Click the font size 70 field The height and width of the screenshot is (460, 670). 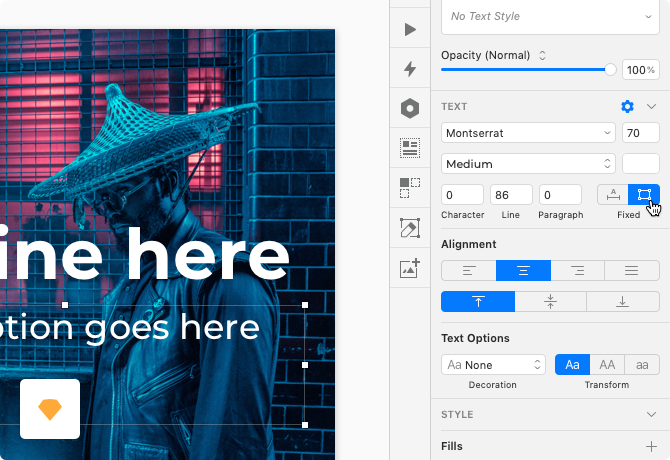click(641, 133)
